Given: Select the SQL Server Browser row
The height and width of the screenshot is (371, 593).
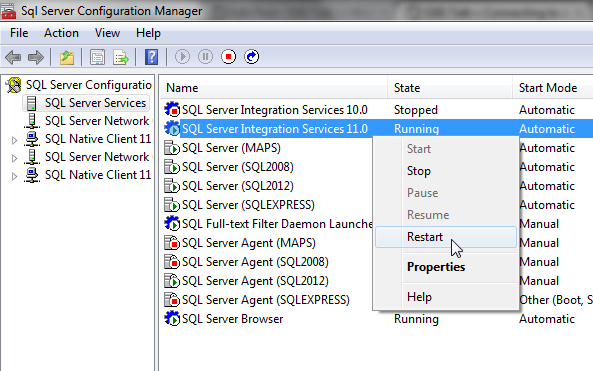Looking at the screenshot, I should (376, 319).
